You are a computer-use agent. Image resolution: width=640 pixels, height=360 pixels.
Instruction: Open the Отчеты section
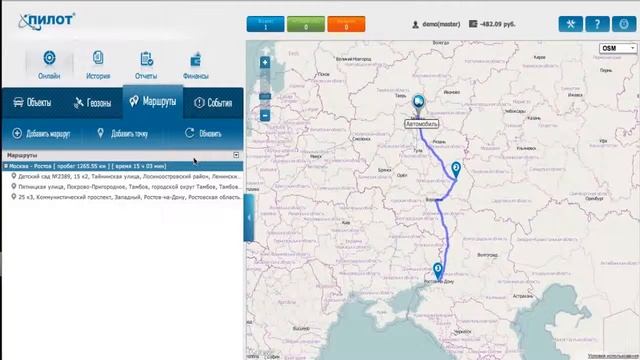(x=146, y=64)
